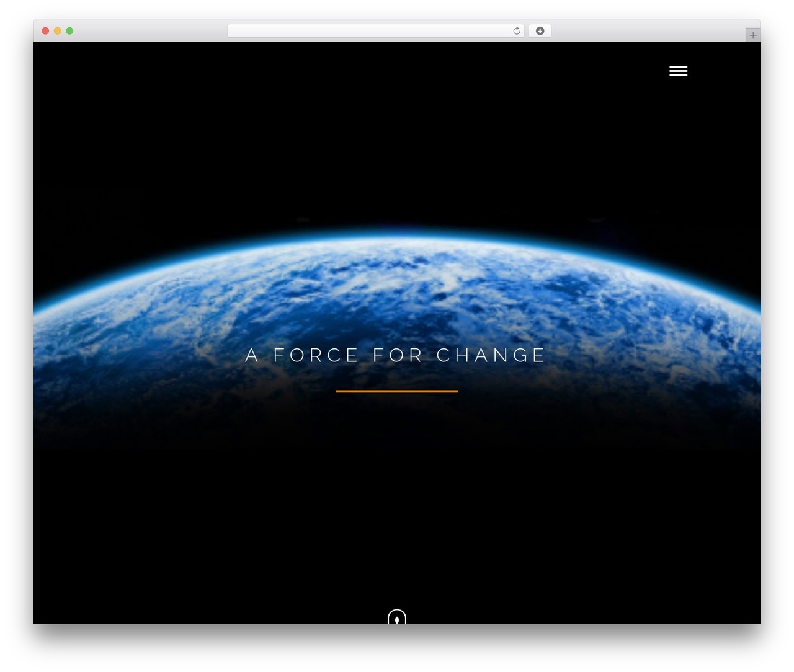Click the scroll-down mouse icon
The width and height of the screenshot is (794, 672).
point(397,617)
